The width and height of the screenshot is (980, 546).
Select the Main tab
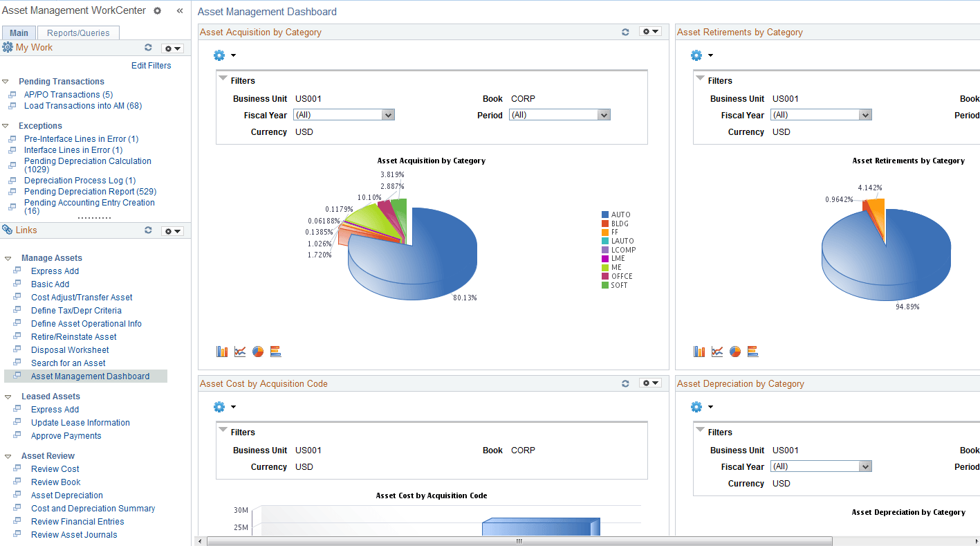pos(19,33)
